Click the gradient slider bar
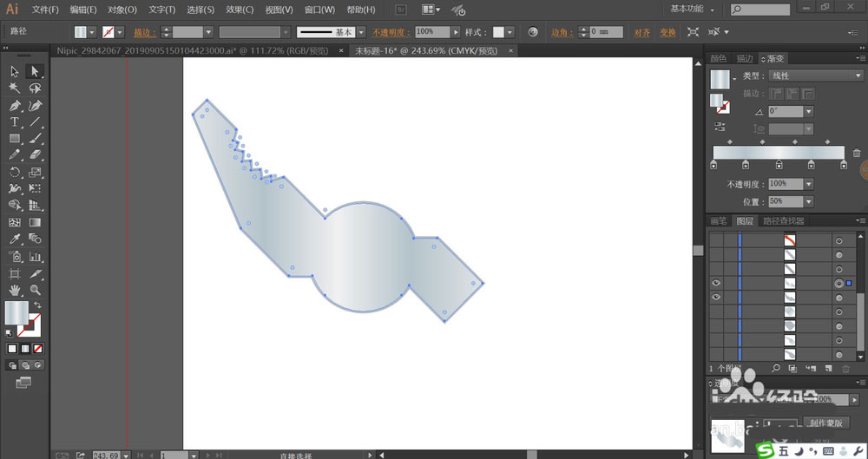The width and height of the screenshot is (868, 459). 779,153
